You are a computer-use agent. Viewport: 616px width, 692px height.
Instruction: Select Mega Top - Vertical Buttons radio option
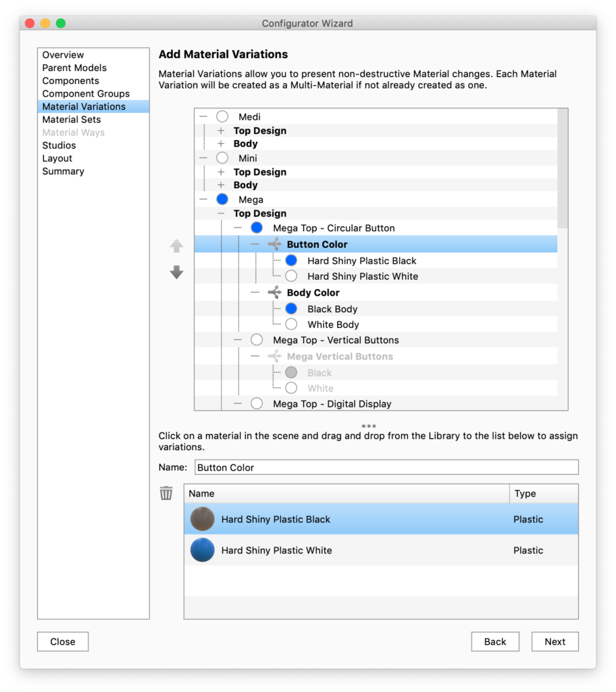257,340
